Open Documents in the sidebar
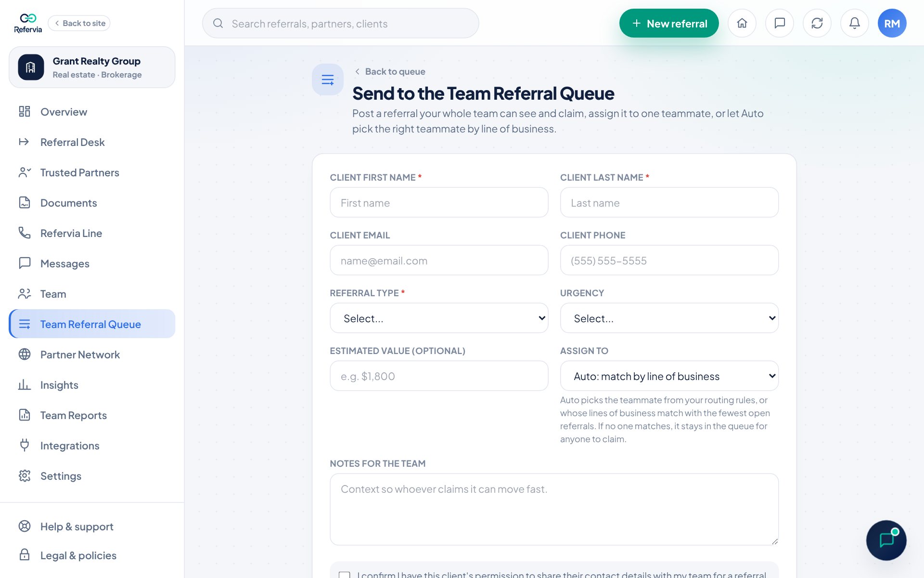Screen dimensions: 924x578 pyautogui.click(x=92, y=203)
